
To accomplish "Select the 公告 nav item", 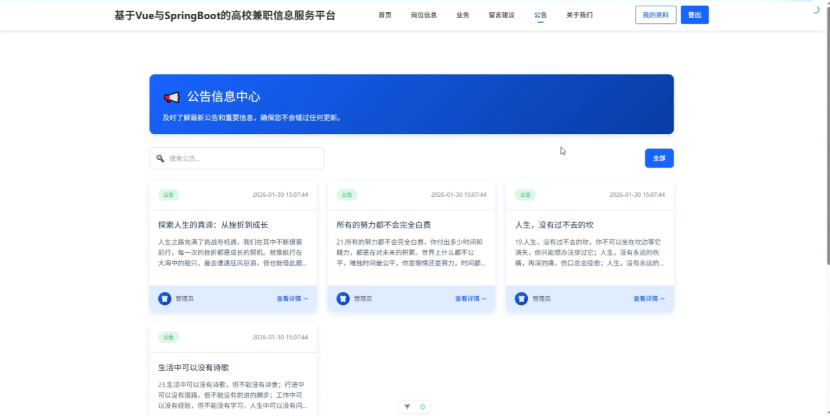I will point(540,15).
